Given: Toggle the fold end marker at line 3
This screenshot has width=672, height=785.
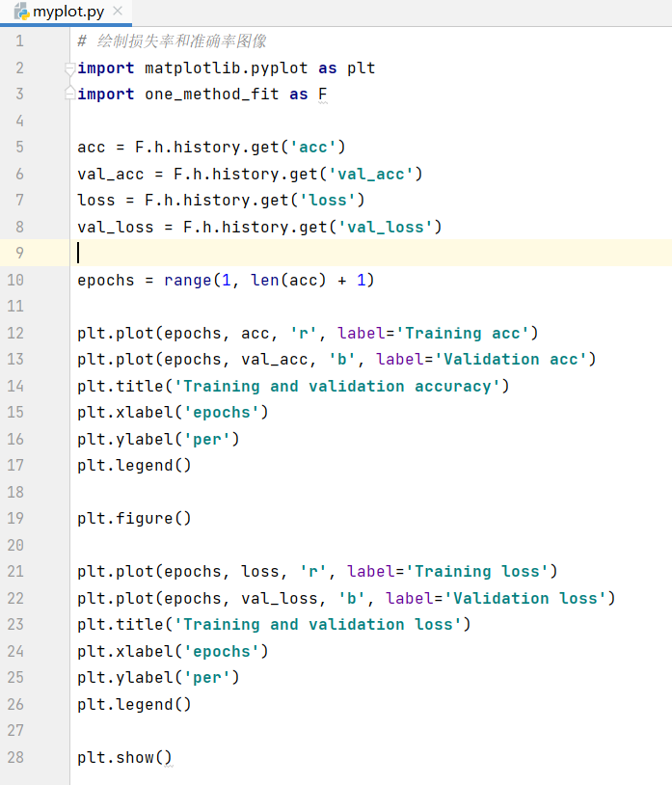Looking at the screenshot, I should (x=70, y=95).
